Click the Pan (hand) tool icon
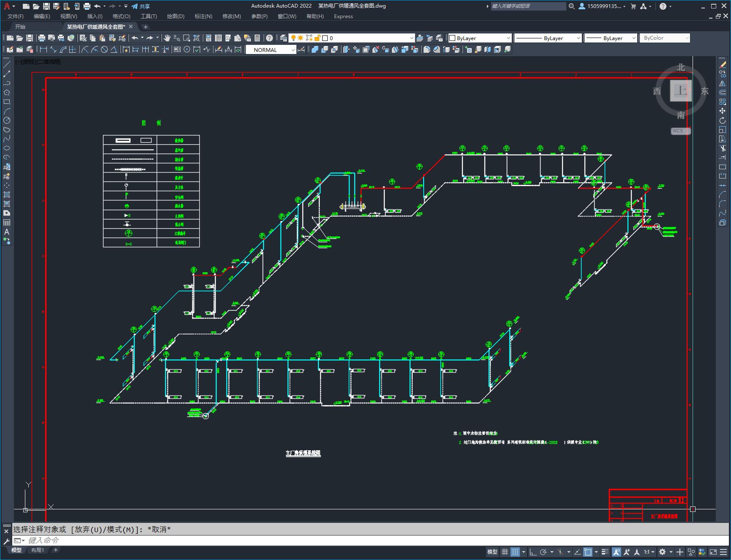 [x=167, y=38]
